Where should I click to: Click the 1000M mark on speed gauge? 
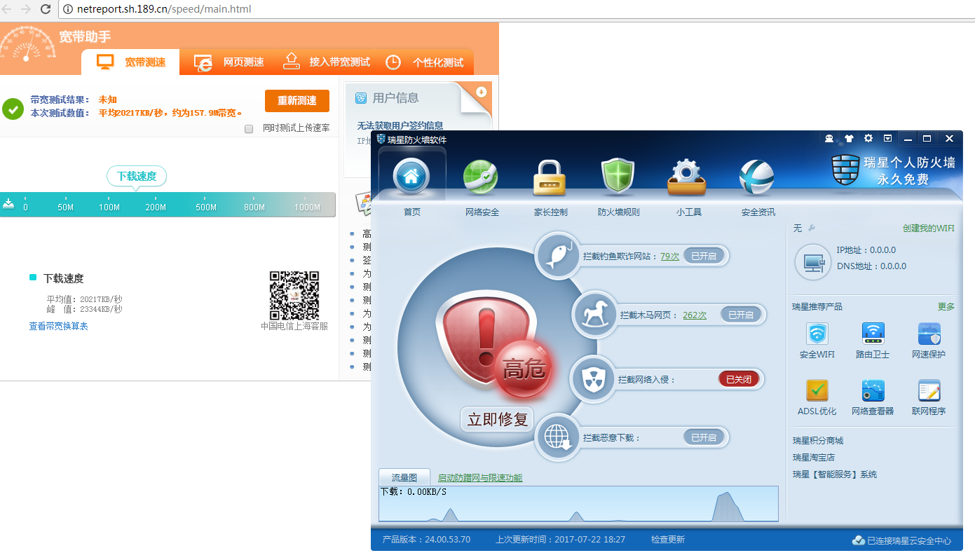point(307,207)
